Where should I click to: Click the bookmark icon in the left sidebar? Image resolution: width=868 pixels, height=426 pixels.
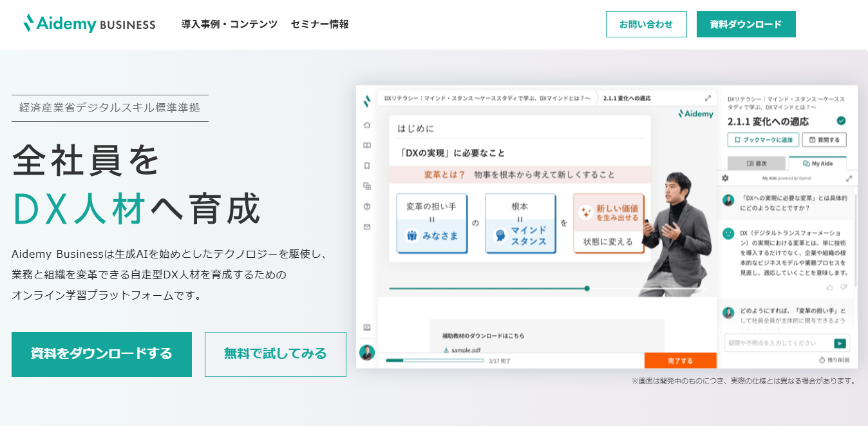tap(367, 166)
